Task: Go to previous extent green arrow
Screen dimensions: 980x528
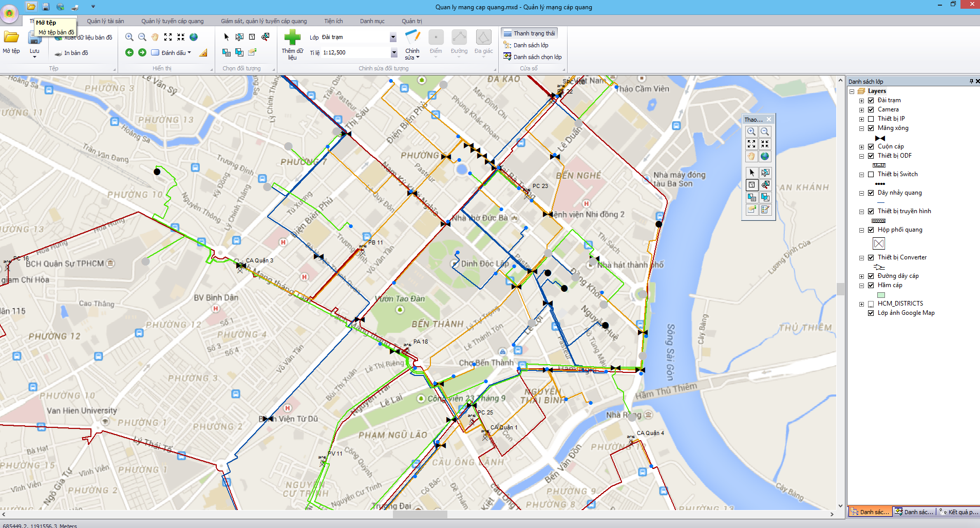Action: point(129,52)
